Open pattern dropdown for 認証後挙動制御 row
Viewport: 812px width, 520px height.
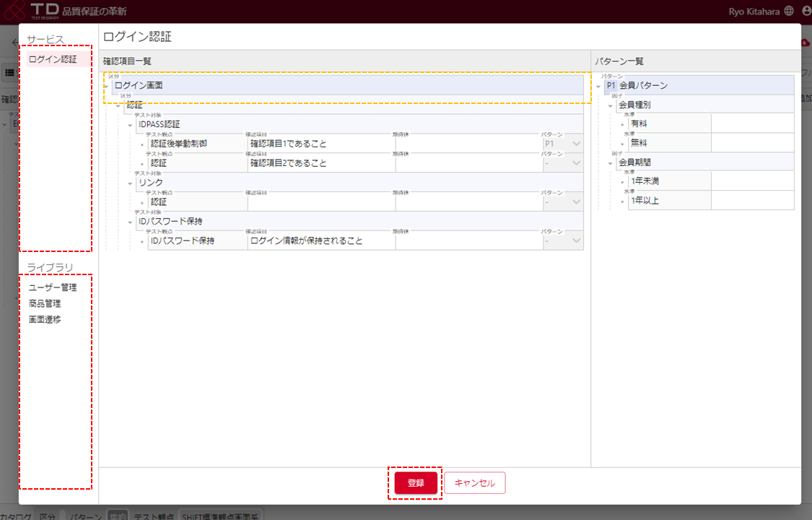(563, 144)
